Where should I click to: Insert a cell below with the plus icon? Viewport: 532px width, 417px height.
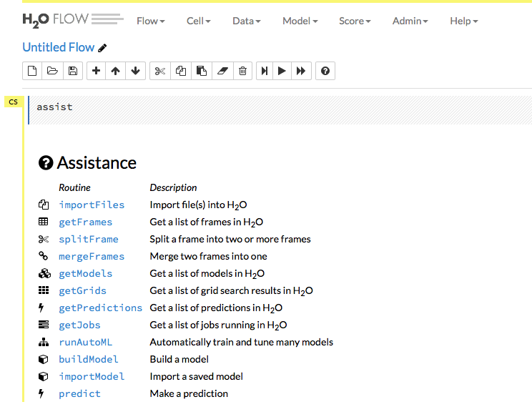tap(96, 71)
